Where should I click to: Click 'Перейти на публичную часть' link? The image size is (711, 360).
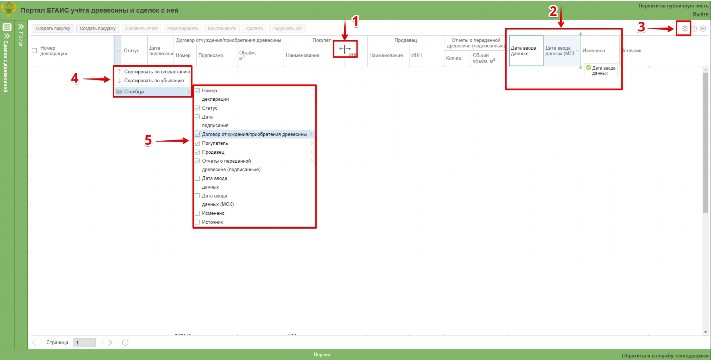coord(674,6)
